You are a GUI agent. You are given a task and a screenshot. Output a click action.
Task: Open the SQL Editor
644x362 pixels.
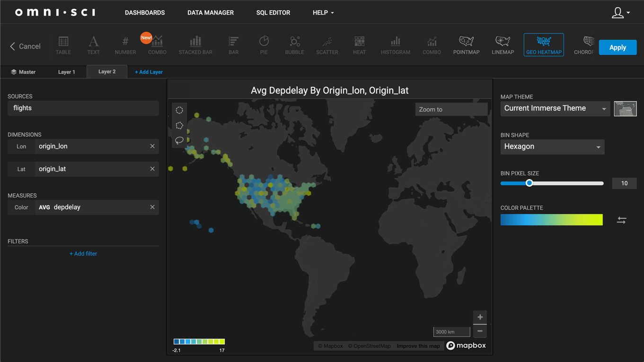click(273, 13)
